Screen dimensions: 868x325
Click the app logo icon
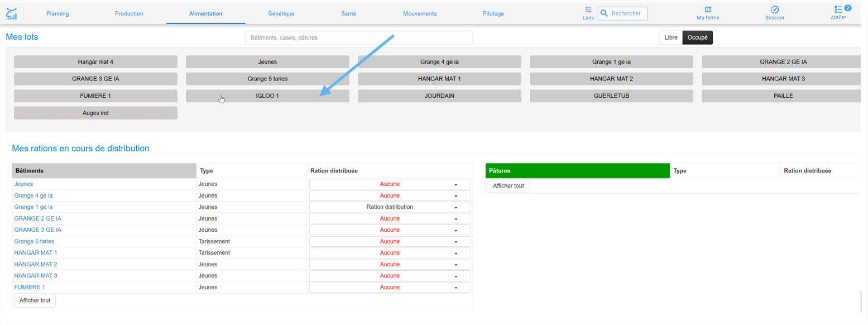coord(12,13)
